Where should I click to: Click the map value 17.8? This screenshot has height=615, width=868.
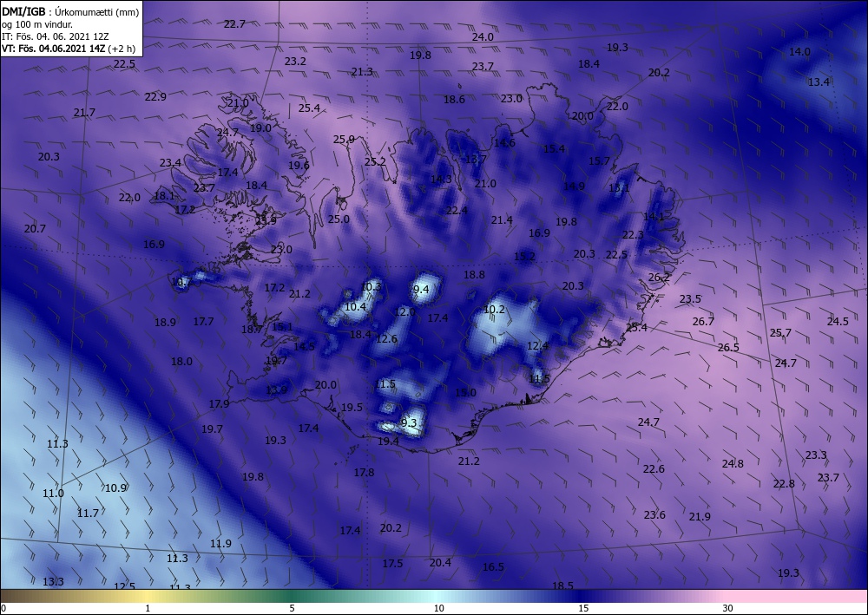click(x=364, y=473)
